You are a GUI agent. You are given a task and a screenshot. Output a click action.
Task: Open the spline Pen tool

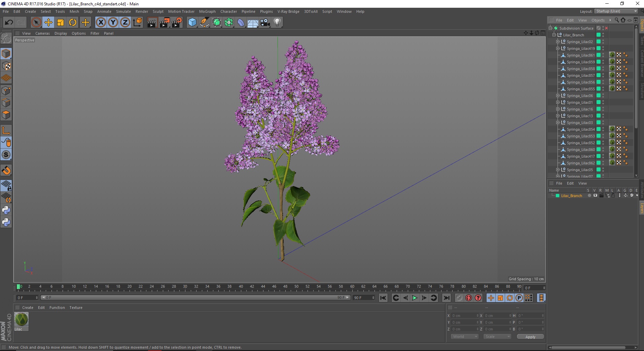click(x=204, y=23)
